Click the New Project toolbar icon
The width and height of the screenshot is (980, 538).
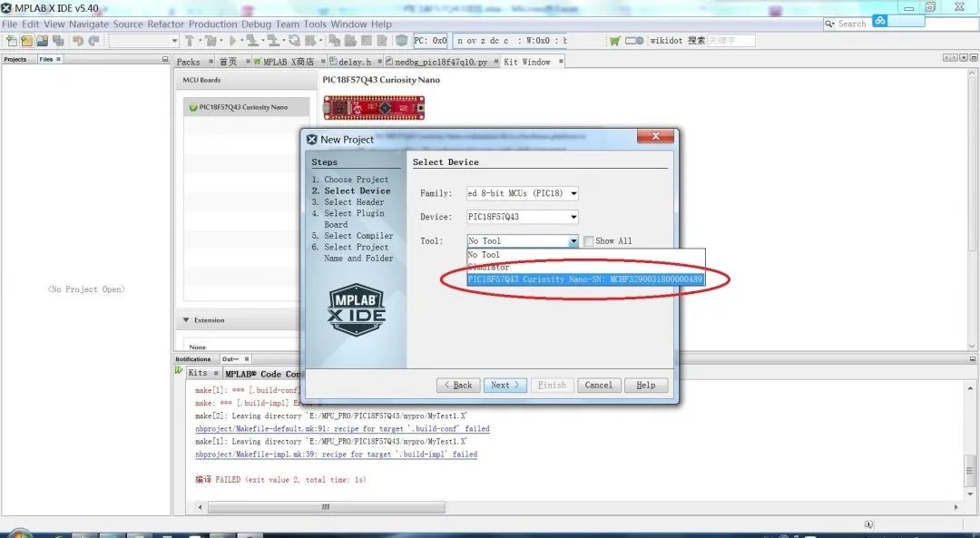click(26, 41)
